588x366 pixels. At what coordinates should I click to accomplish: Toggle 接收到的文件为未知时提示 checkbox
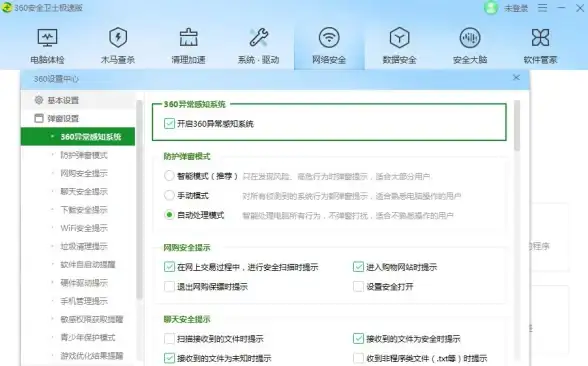pos(169,358)
